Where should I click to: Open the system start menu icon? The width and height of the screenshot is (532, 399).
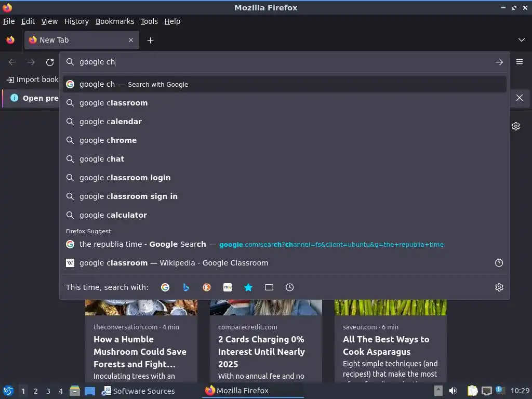[8, 391]
